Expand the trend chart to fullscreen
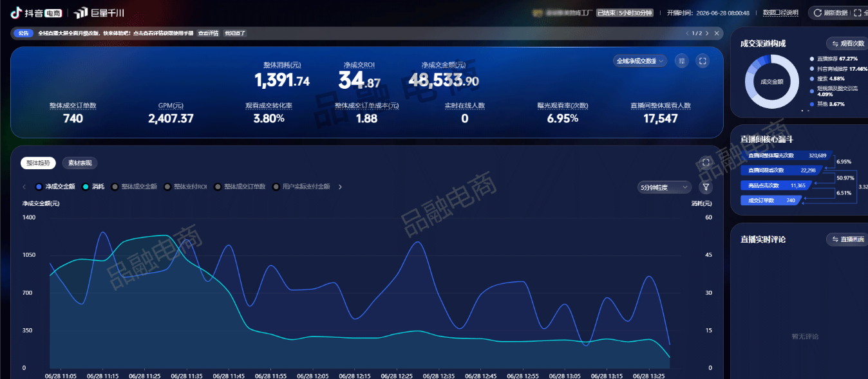 click(706, 163)
